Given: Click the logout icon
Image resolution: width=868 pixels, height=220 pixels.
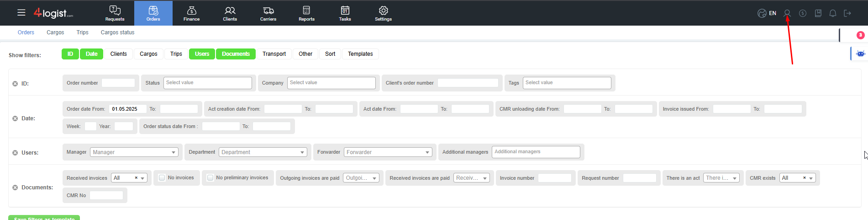Looking at the screenshot, I should pos(847,13).
